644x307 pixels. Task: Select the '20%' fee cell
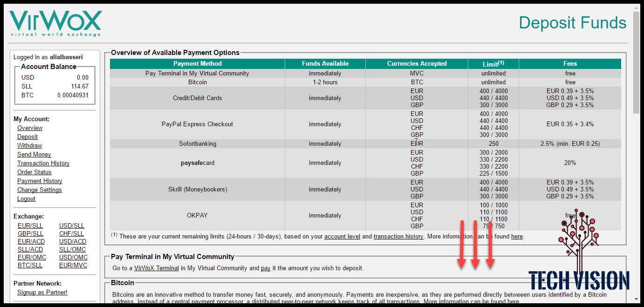point(570,163)
